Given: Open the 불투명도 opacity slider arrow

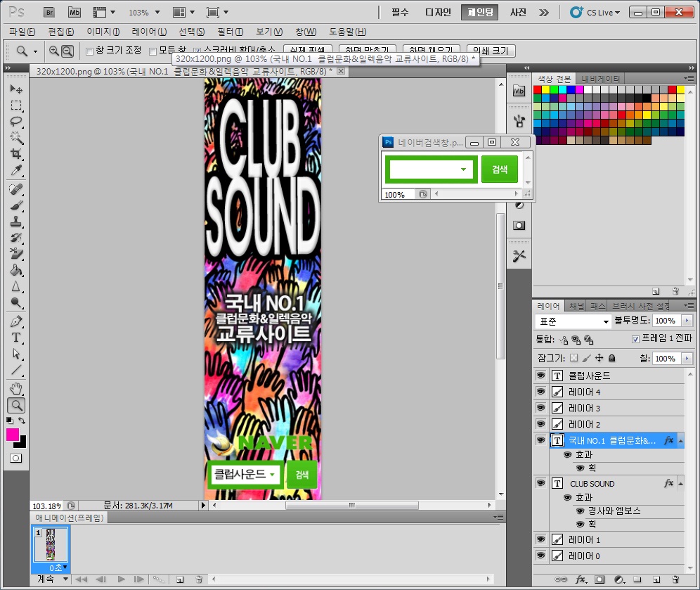Looking at the screenshot, I should (687, 321).
